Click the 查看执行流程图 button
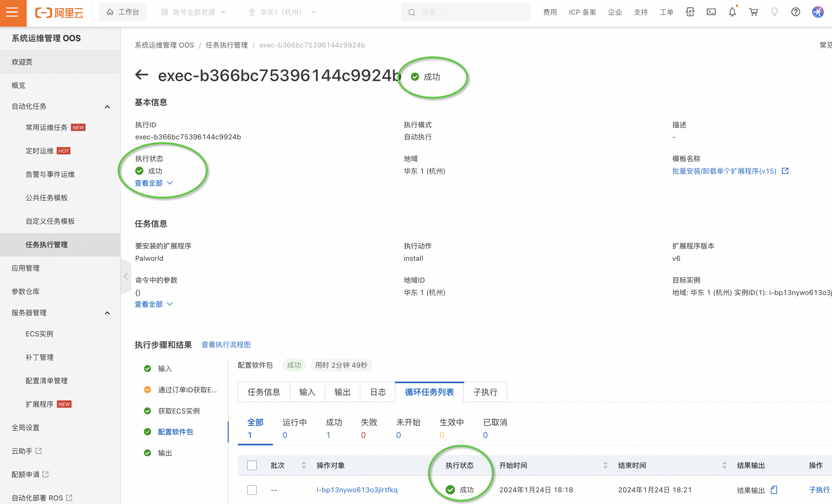The image size is (832, 504). [226, 345]
